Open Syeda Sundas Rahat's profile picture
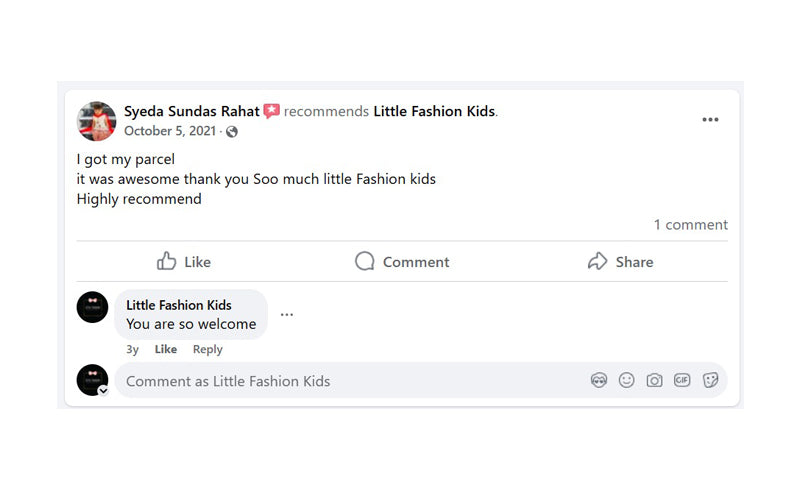Screen dimensions: 800x500 [x=96, y=121]
